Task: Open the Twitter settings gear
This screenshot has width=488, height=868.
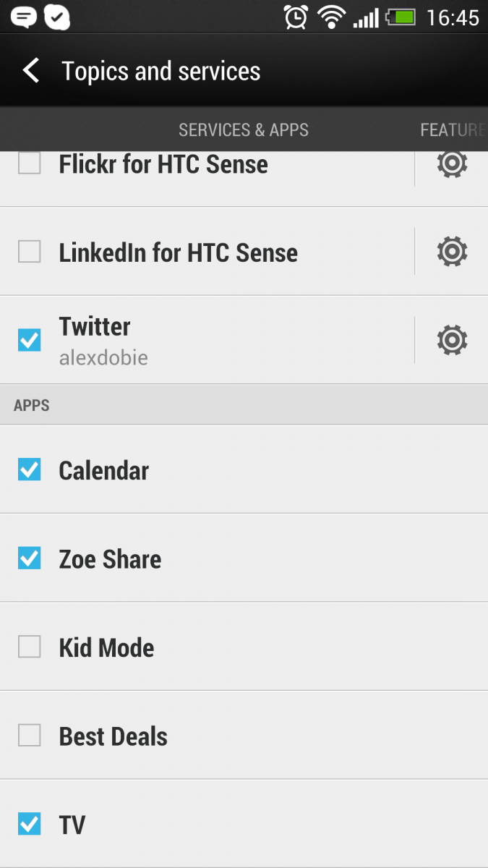Action: tap(452, 339)
